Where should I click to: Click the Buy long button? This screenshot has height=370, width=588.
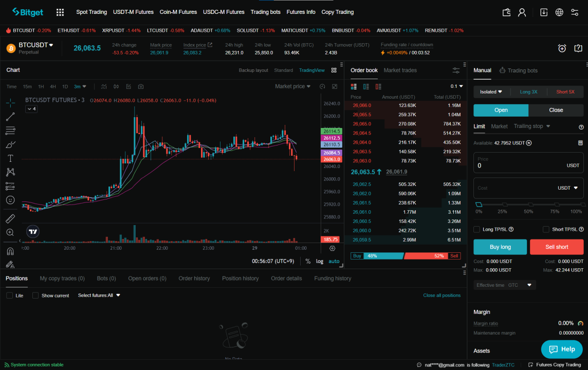click(x=500, y=247)
